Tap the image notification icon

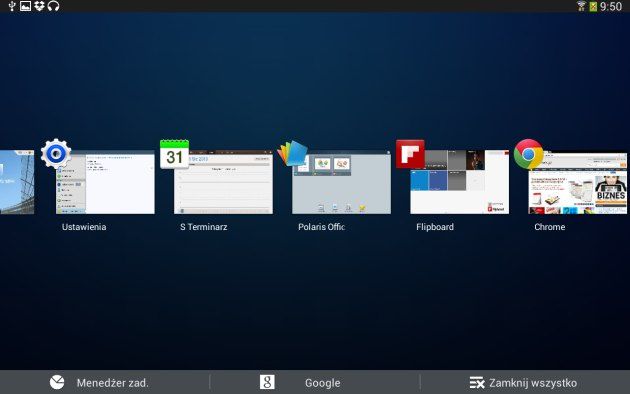pyautogui.click(x=25, y=6)
